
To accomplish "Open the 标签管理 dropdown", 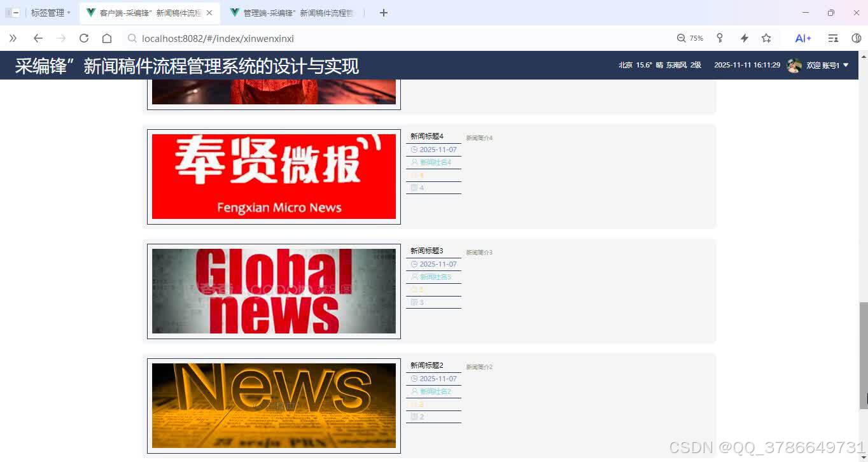I will tap(51, 13).
